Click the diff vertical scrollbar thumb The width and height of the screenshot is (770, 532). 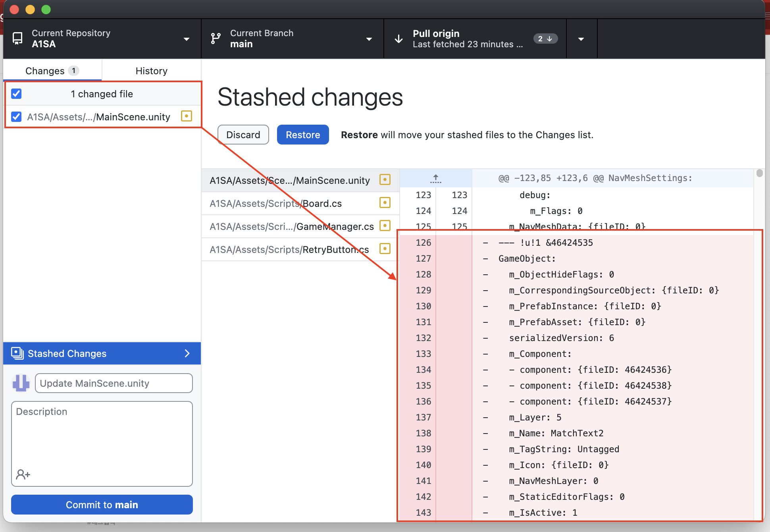click(759, 173)
